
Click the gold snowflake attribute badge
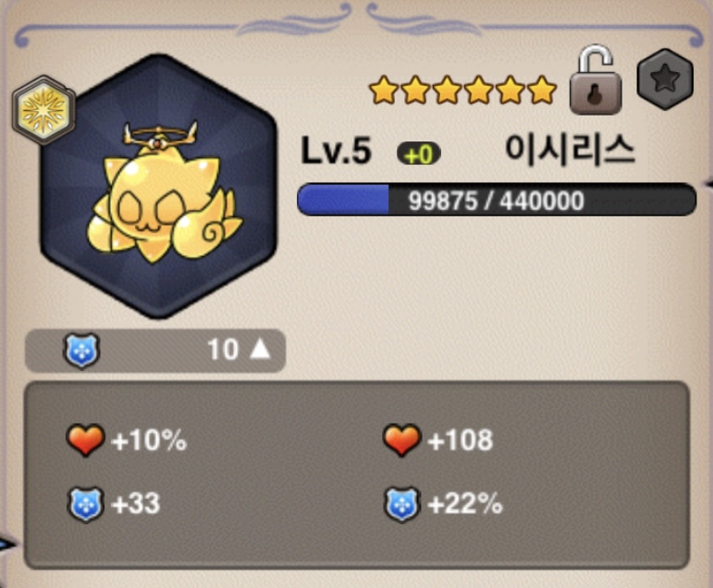(43, 110)
